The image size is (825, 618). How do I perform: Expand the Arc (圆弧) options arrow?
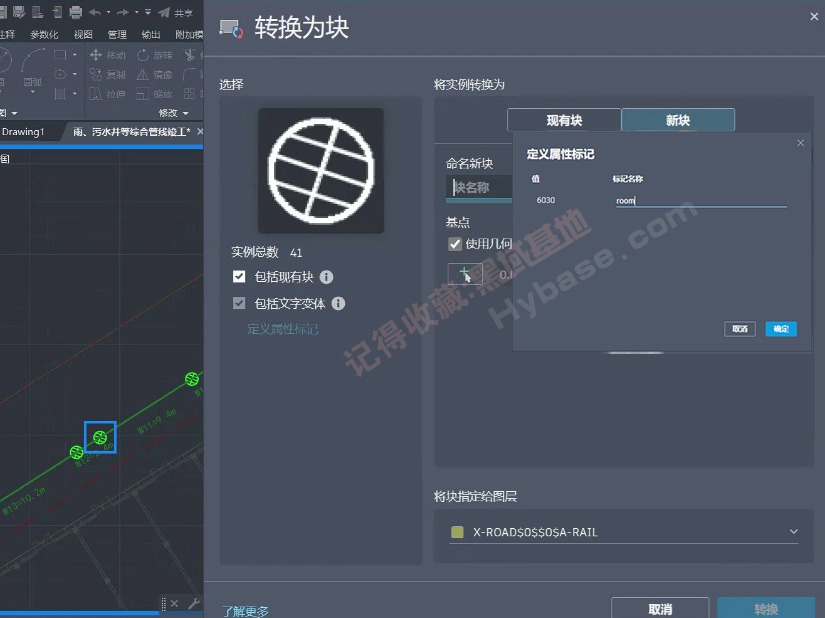33,93
